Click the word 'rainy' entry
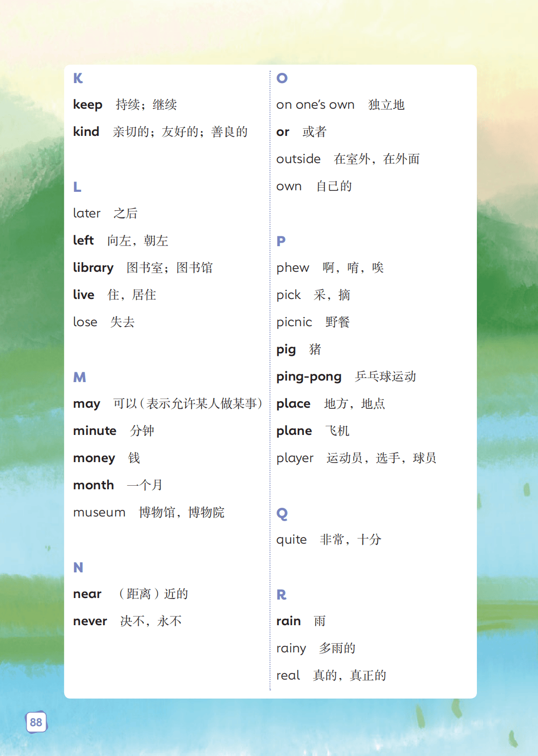 click(291, 649)
